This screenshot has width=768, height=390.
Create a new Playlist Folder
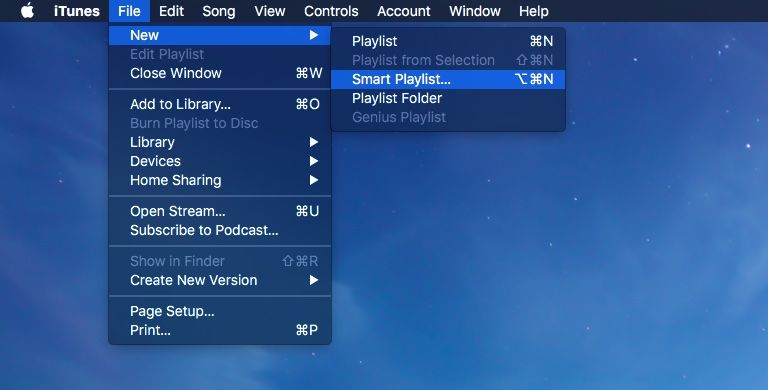(x=448, y=98)
